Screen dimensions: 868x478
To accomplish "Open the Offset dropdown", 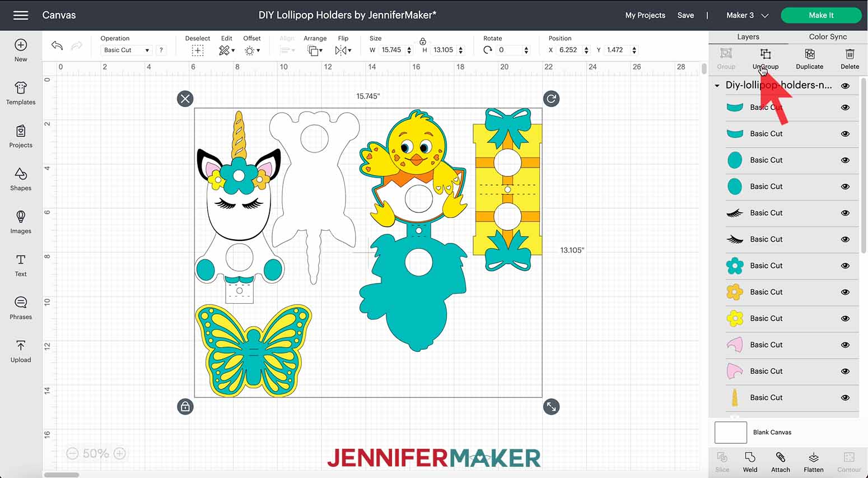I will (252, 50).
